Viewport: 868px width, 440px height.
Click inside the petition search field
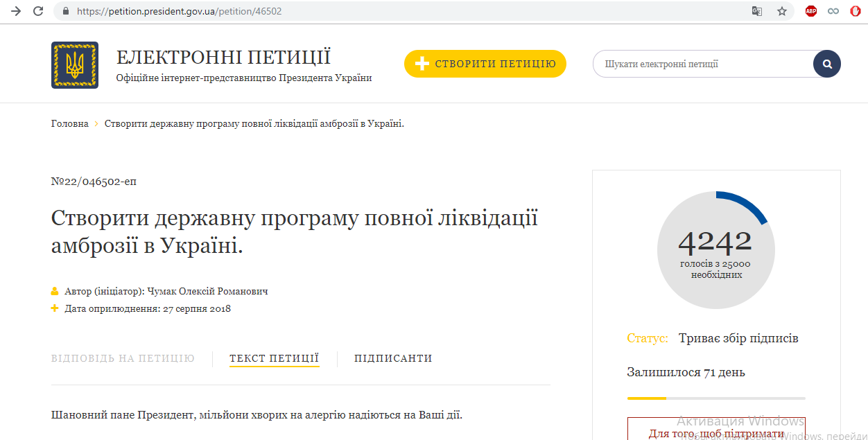click(693, 63)
